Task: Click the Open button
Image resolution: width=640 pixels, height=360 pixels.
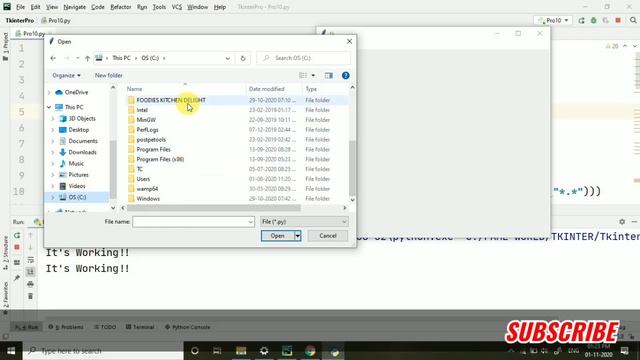Action: click(278, 236)
